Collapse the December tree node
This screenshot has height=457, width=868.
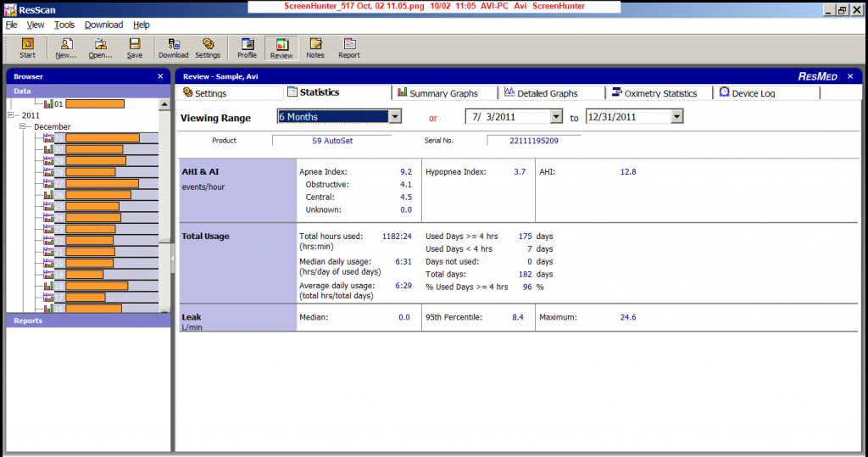click(25, 126)
